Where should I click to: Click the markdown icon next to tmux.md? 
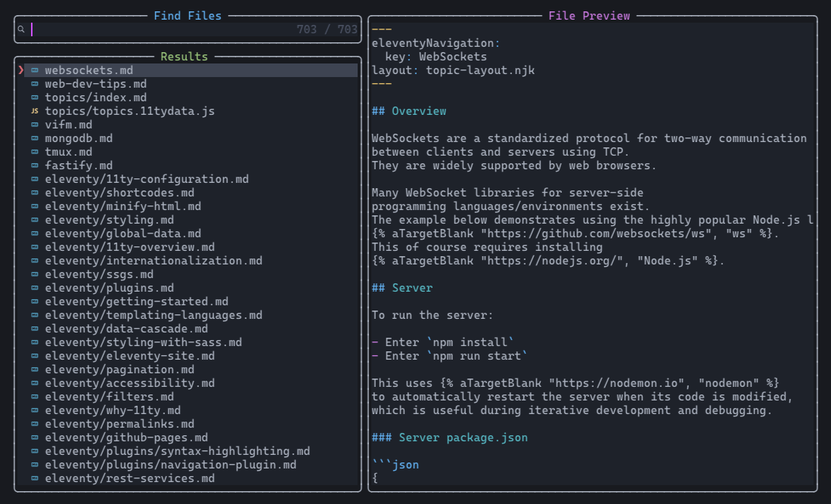coord(34,152)
